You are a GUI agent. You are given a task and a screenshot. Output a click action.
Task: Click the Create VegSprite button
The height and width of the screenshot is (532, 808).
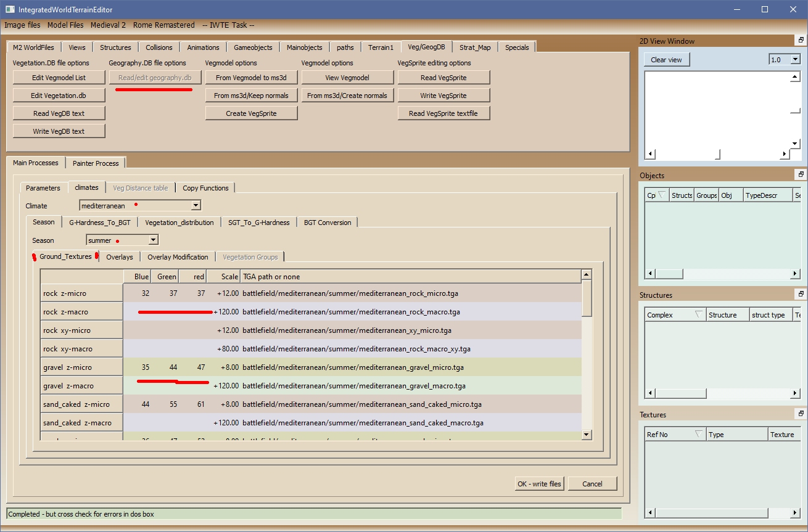pos(252,113)
